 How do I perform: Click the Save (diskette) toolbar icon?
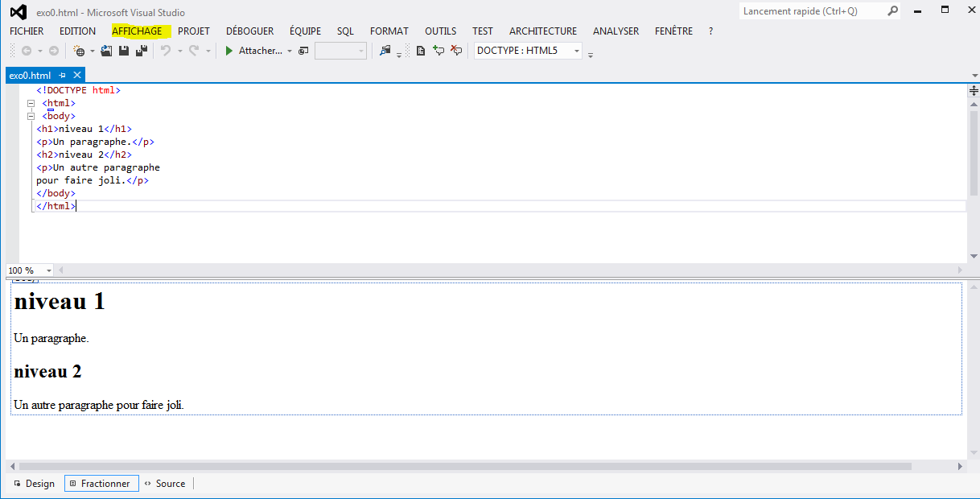pyautogui.click(x=124, y=51)
